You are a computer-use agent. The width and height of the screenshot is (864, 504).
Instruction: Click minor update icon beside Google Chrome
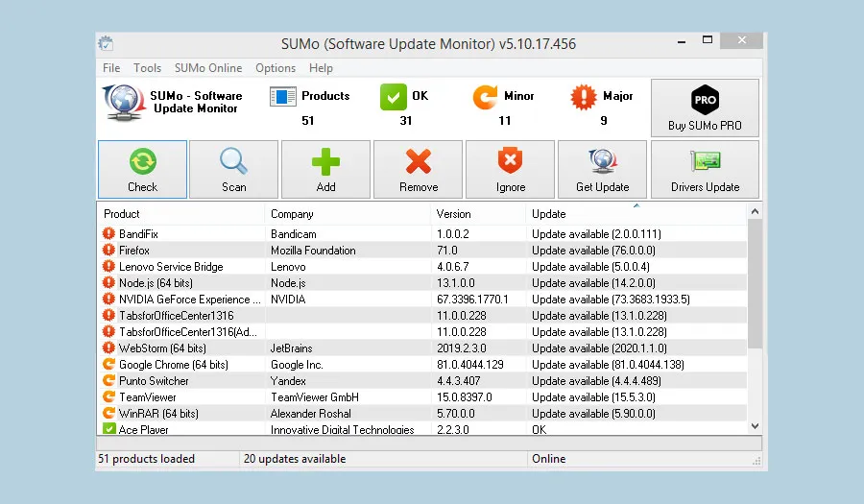108,364
